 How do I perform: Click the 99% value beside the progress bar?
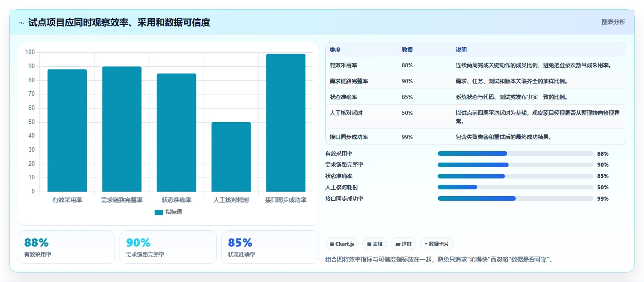(x=603, y=199)
